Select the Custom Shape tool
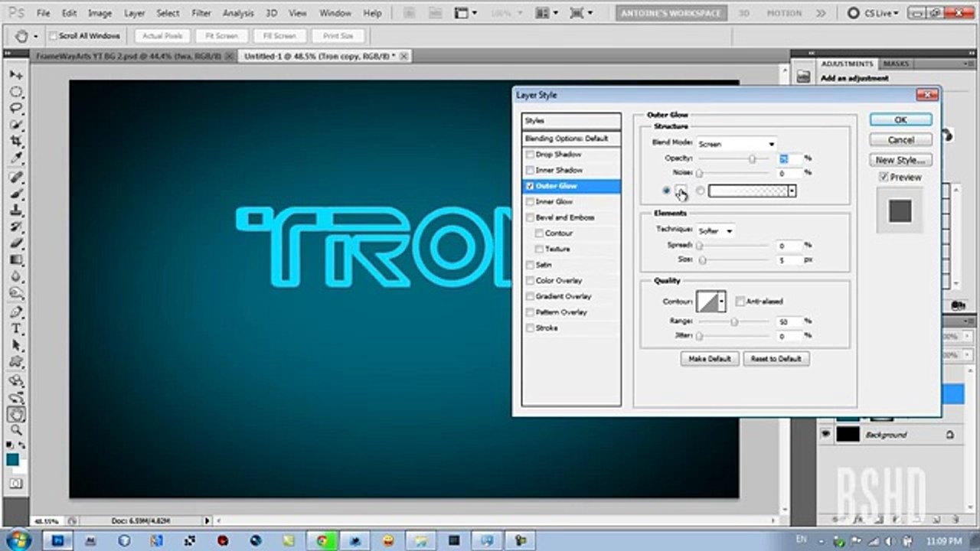Screen dimensions: 980x551 click(x=16, y=362)
